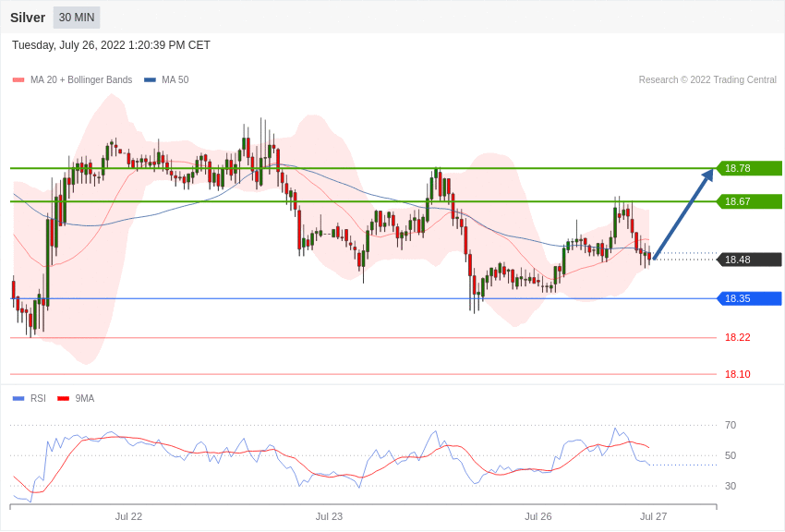785x532 pixels.
Task: Click the Jul 22 date axis label
Action: coord(128,516)
